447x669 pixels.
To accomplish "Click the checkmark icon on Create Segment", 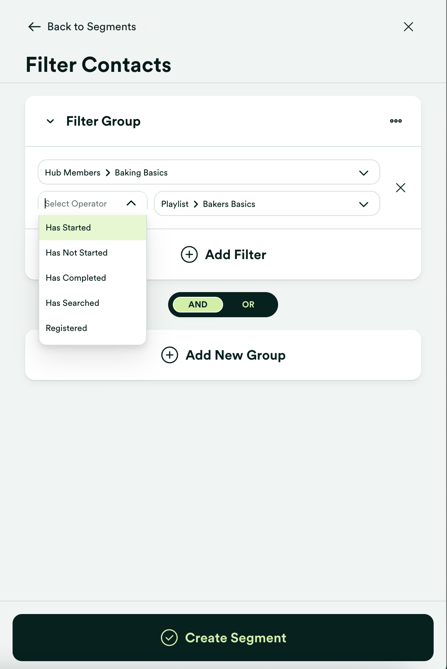I will (x=169, y=638).
